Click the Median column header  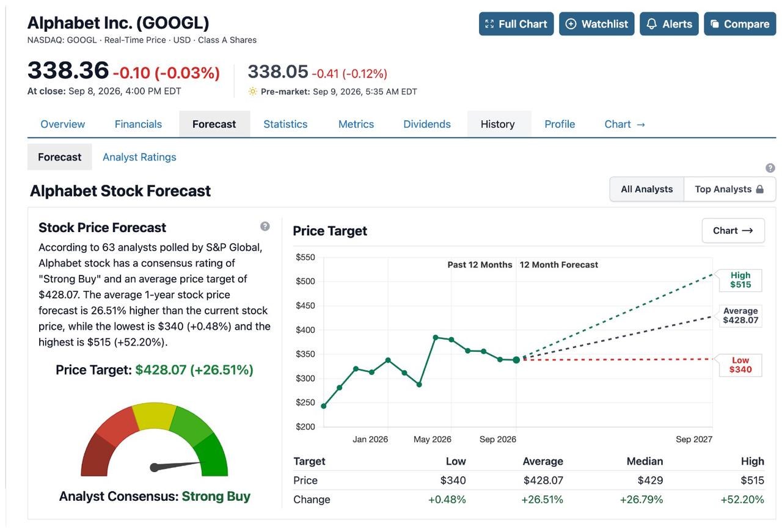coord(645,461)
